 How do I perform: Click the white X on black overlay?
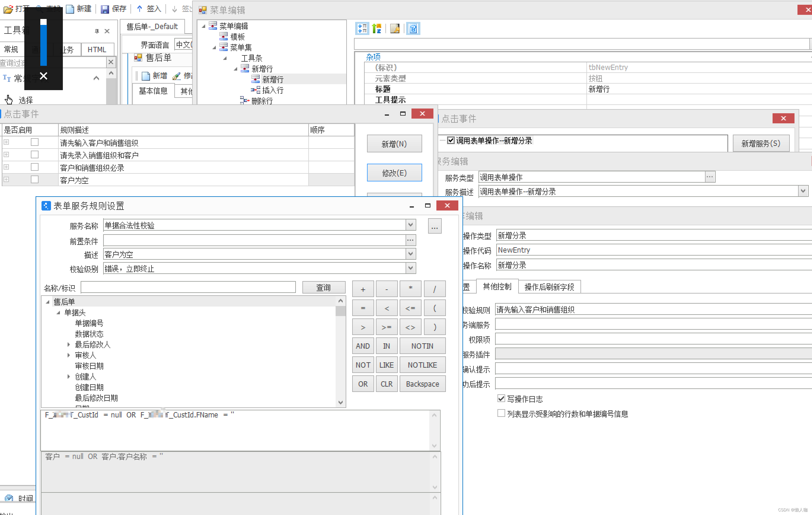pyautogui.click(x=44, y=76)
